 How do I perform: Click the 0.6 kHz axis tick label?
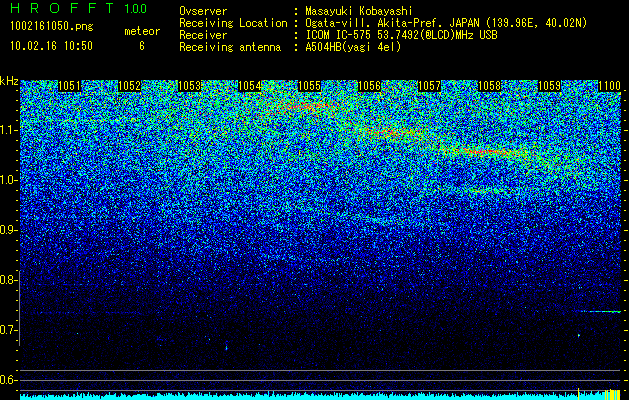tap(9, 380)
